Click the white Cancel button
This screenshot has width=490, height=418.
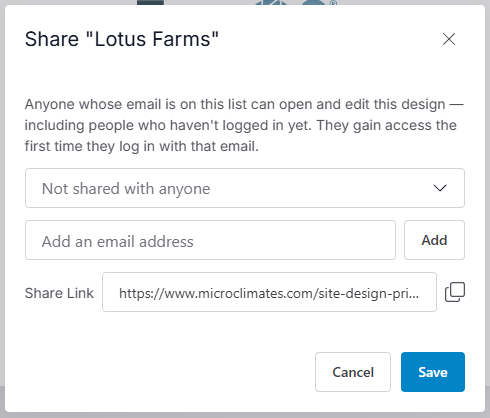(x=353, y=372)
